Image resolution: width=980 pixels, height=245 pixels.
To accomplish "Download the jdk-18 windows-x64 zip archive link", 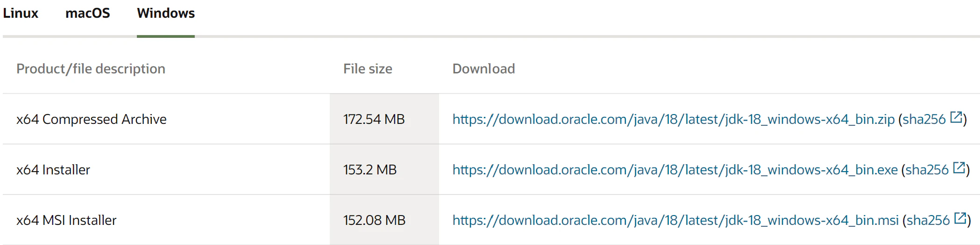I will [674, 120].
